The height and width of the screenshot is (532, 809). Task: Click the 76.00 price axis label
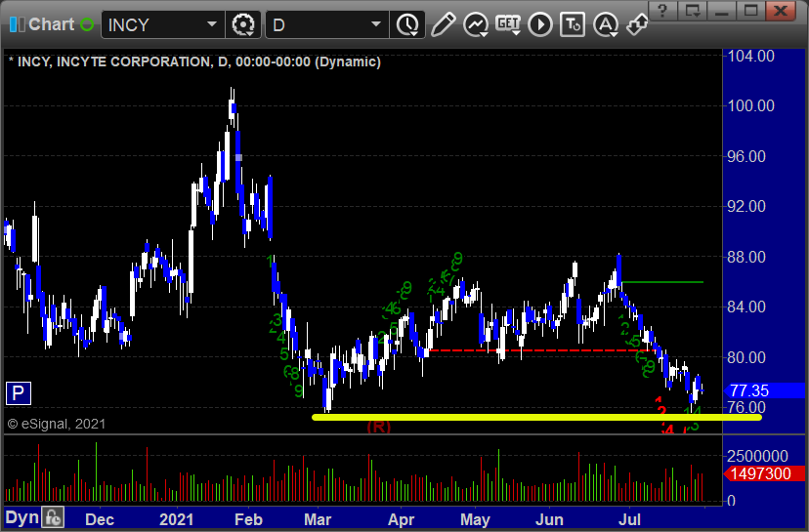pyautogui.click(x=746, y=407)
